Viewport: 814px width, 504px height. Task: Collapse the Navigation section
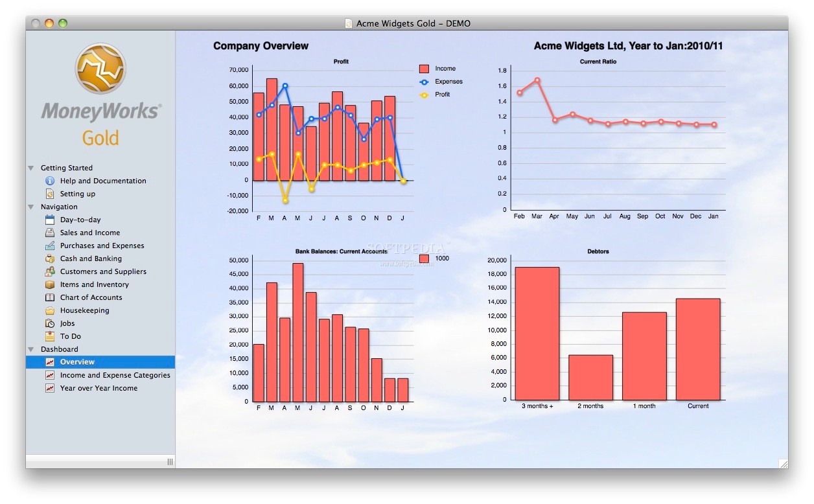tap(31, 207)
